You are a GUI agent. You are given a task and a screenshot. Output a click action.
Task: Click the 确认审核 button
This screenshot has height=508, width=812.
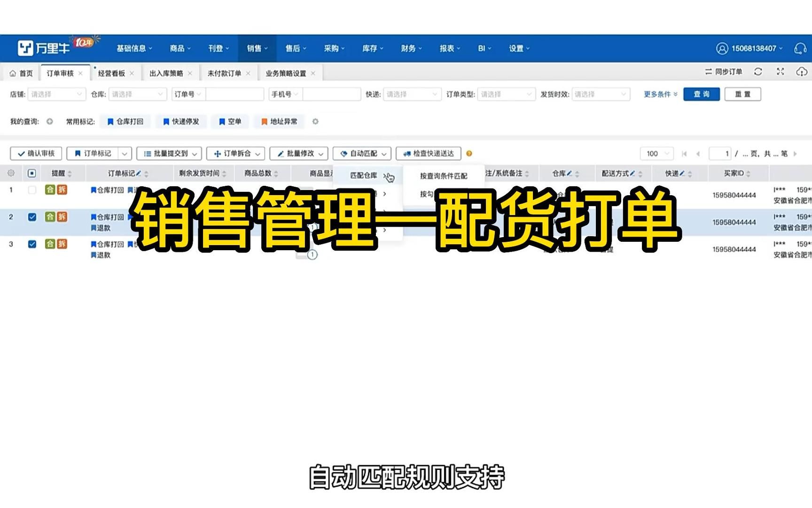(x=36, y=154)
